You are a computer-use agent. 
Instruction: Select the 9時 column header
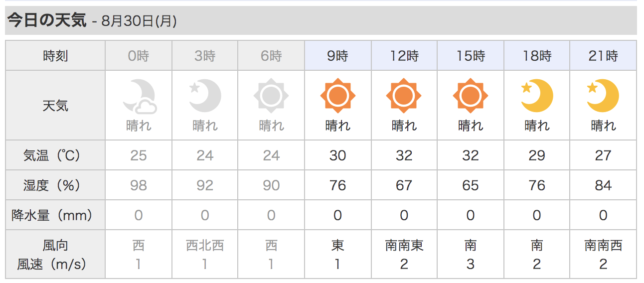tap(337, 56)
